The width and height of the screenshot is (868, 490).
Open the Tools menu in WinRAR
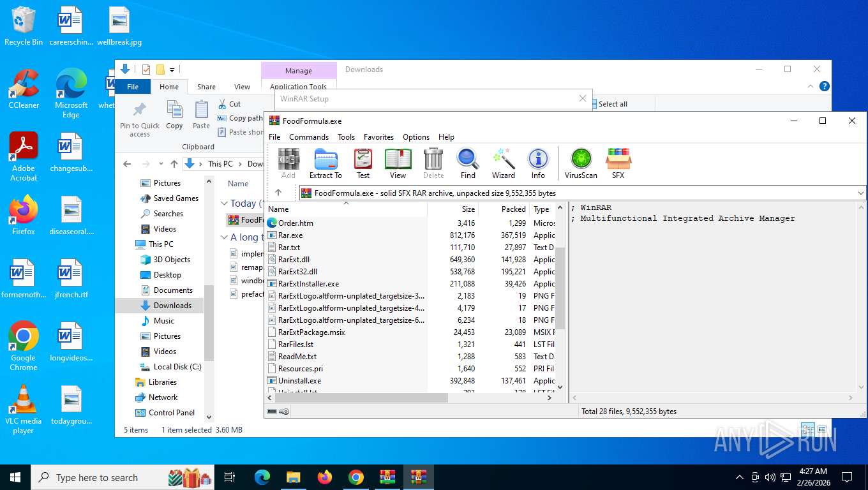click(x=347, y=137)
